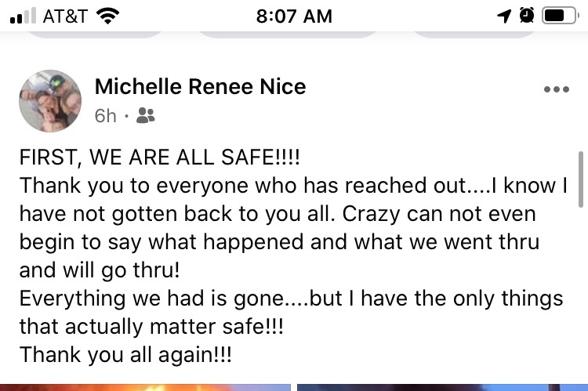Tap the friends audience icon beside 6h
The image size is (588, 391).
coord(145,116)
